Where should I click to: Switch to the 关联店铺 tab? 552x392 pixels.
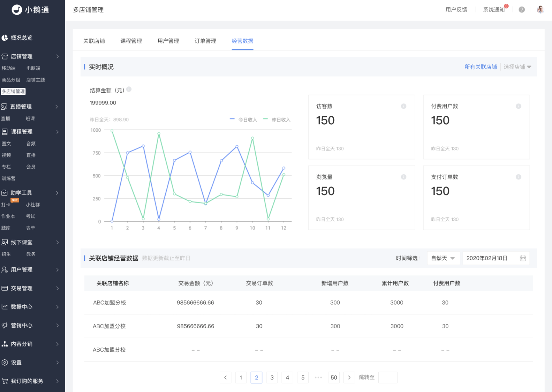click(x=94, y=41)
